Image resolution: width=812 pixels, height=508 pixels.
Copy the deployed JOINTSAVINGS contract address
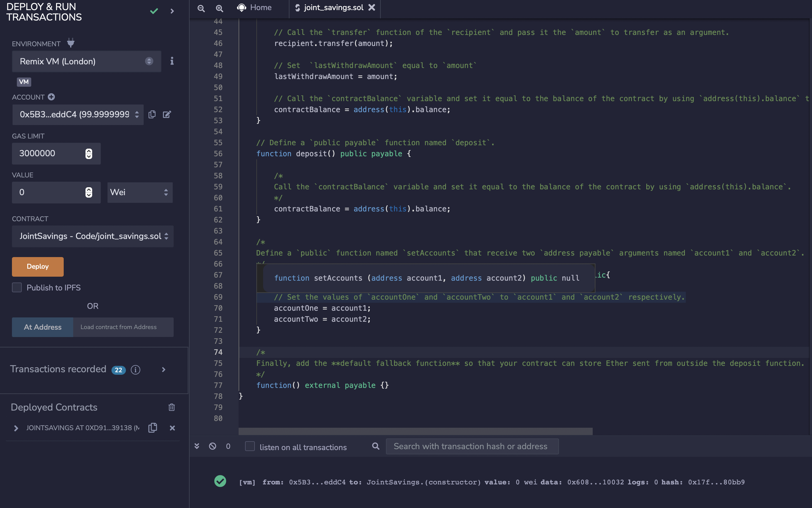[153, 428]
